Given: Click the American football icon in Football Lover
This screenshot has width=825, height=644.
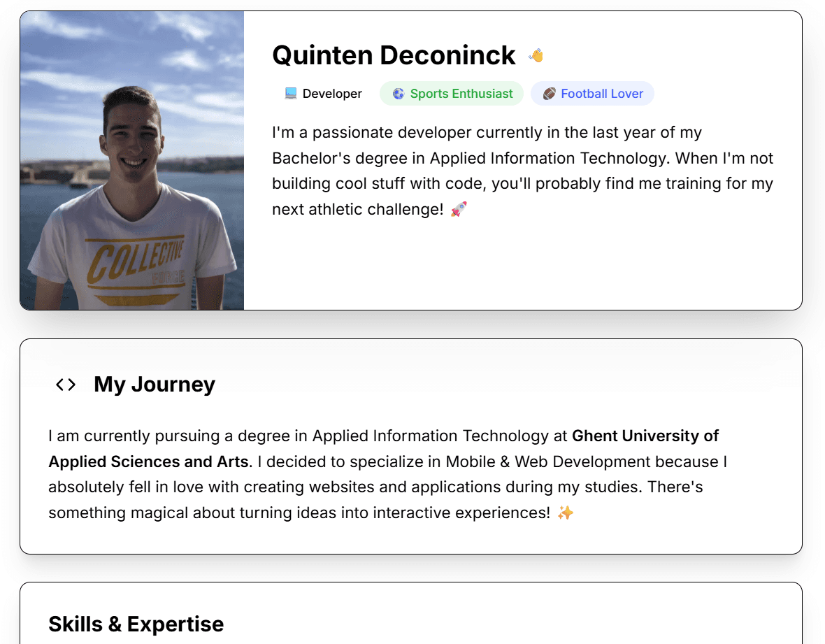Looking at the screenshot, I should pos(549,94).
